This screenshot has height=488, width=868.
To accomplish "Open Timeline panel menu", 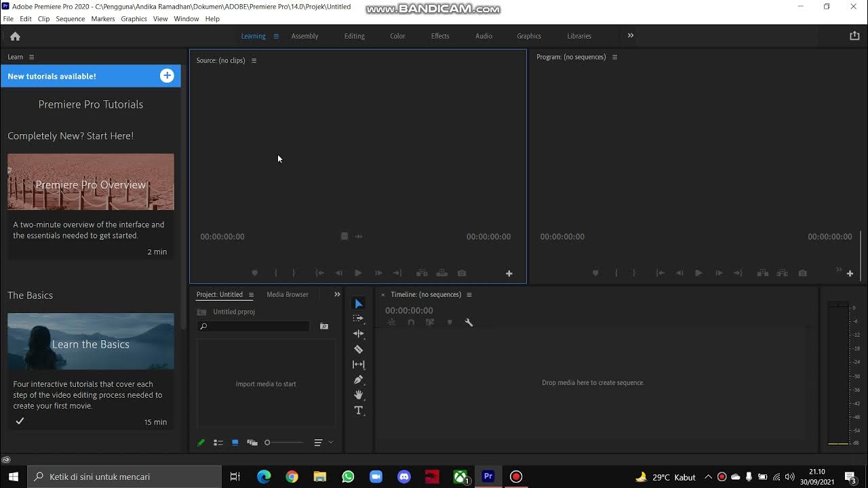I will pyautogui.click(x=469, y=295).
